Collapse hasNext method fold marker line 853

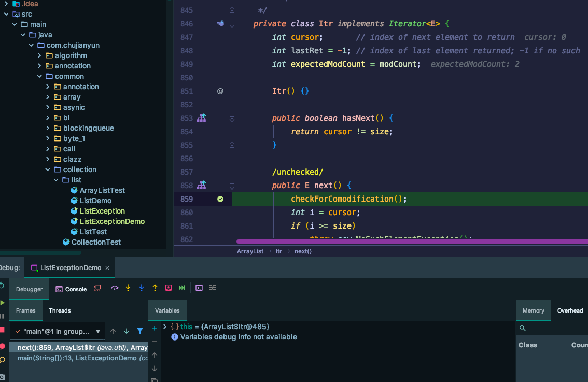232,119
